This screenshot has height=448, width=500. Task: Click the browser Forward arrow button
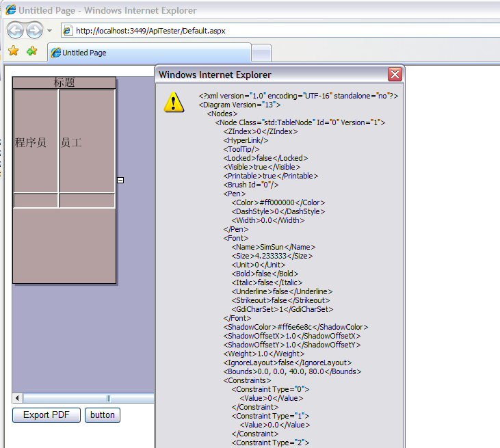[34, 31]
